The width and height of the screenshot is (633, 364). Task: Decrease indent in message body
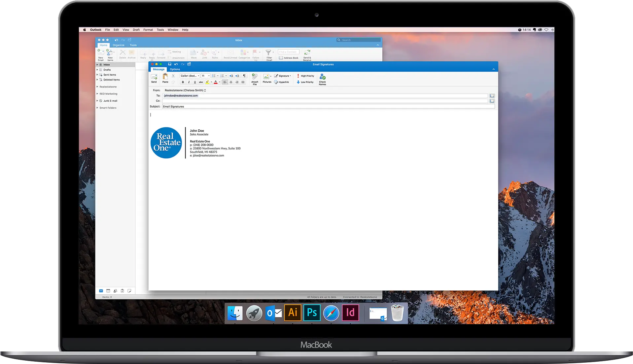[x=231, y=76]
